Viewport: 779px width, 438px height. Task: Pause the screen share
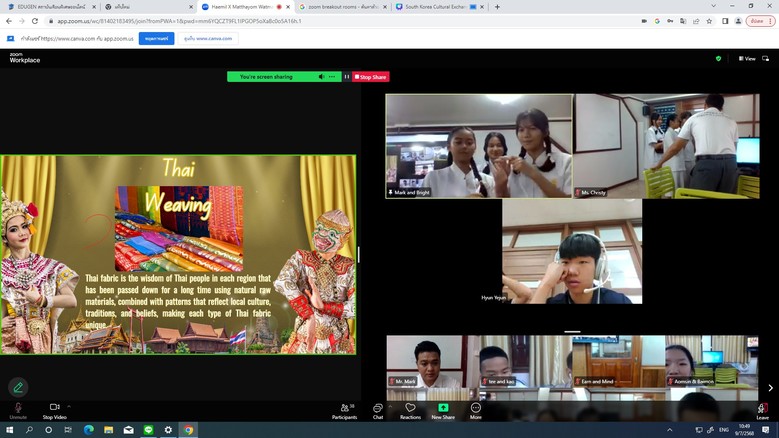click(347, 77)
